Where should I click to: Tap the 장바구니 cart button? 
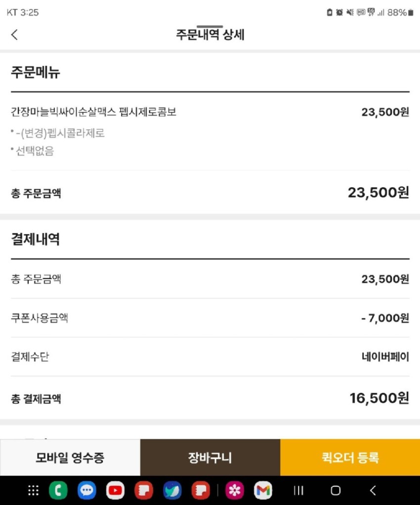click(210, 458)
